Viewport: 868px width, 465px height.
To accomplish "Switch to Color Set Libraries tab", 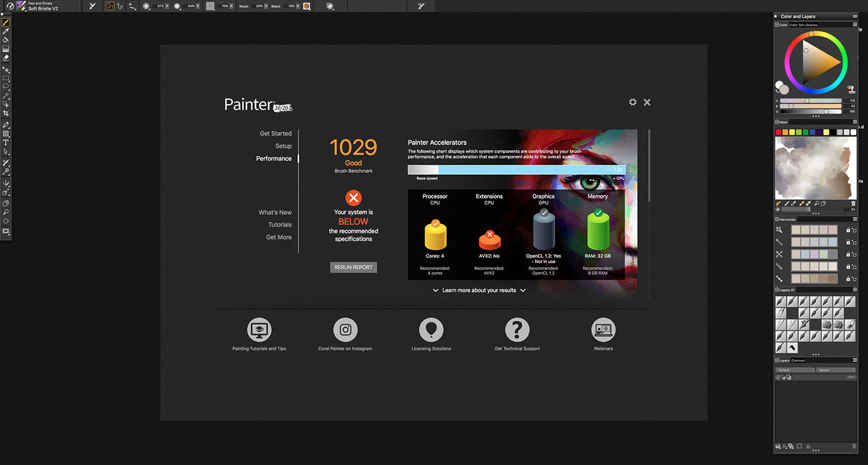I will [804, 25].
